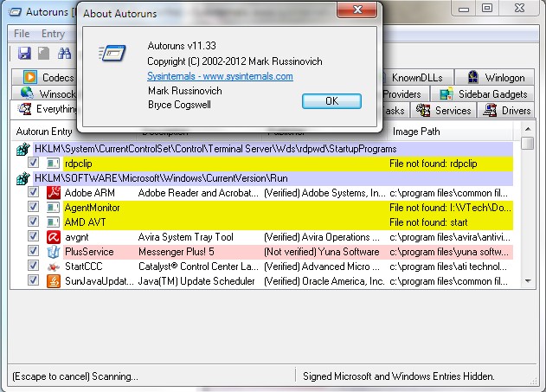Image resolution: width=546 pixels, height=392 pixels.
Task: Click the vertical scrollbar thumb
Action: [528, 143]
